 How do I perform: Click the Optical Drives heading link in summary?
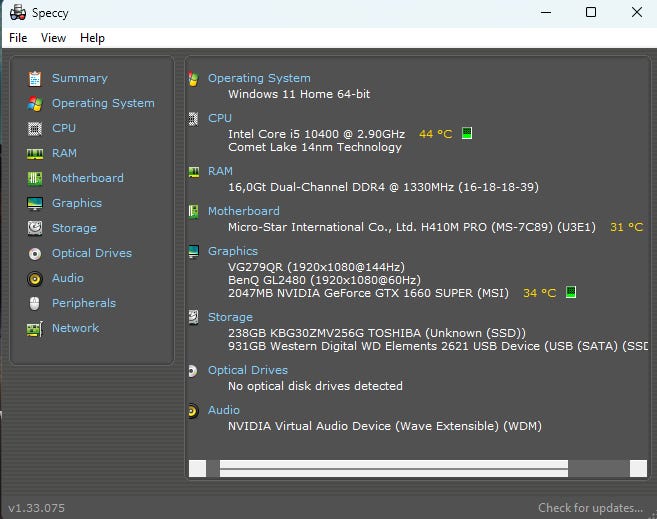[x=248, y=370]
